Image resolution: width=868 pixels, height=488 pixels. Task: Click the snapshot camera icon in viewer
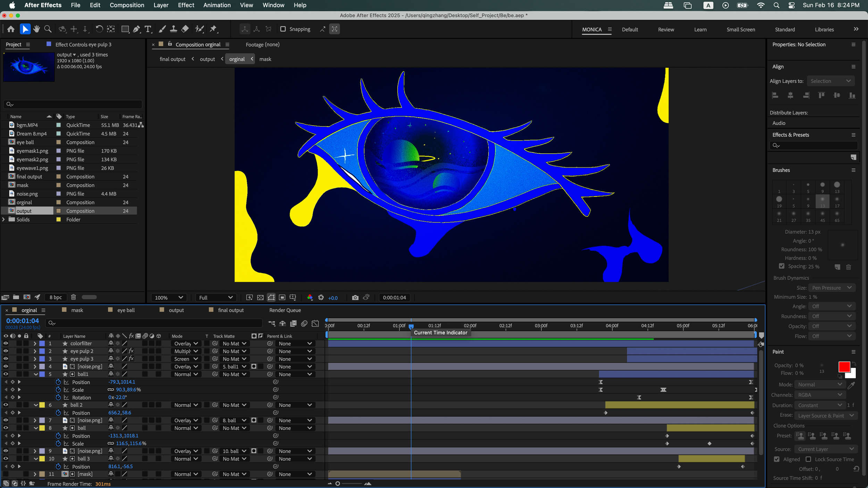(355, 298)
